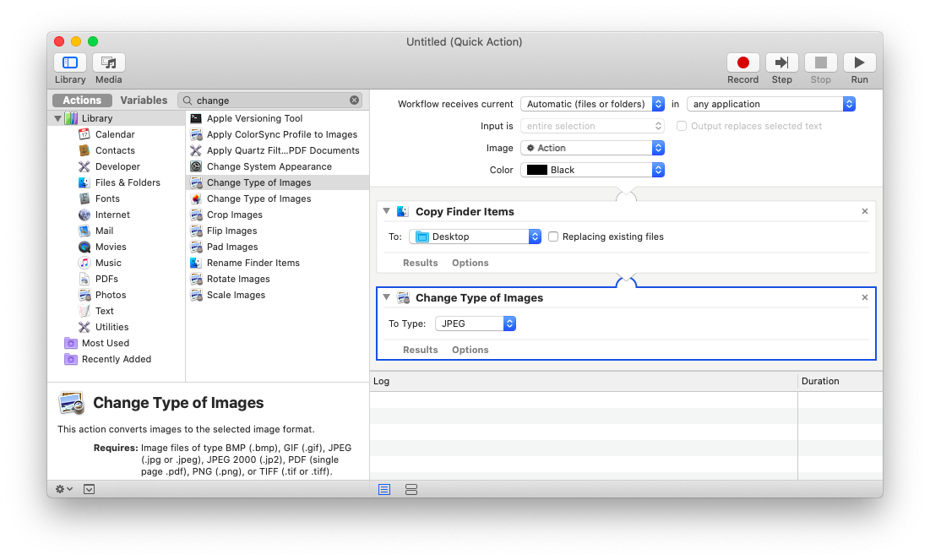The height and width of the screenshot is (560, 930).
Task: Expand the 'any application' dropdown
Action: 771,104
